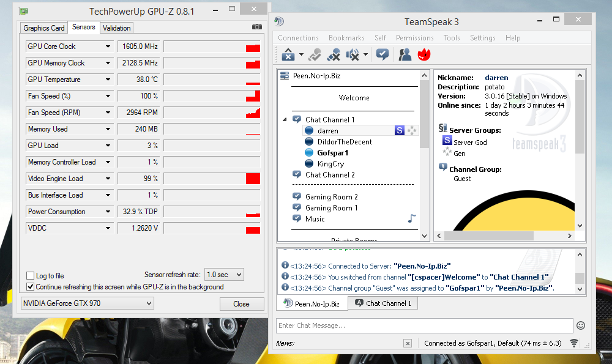612x364 pixels.
Task: Click unsubscribe from all channels icon
Action: (x=334, y=54)
